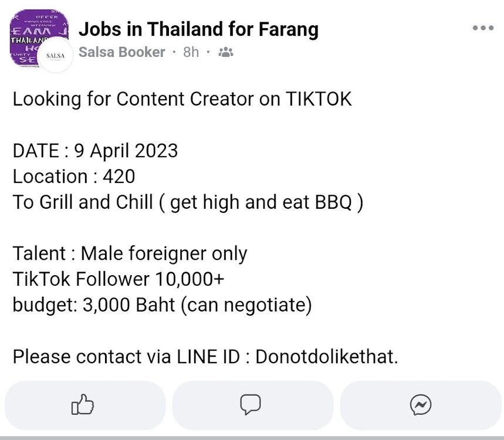Send post via the Messenger icon
The height and width of the screenshot is (440, 504).
[x=421, y=404]
